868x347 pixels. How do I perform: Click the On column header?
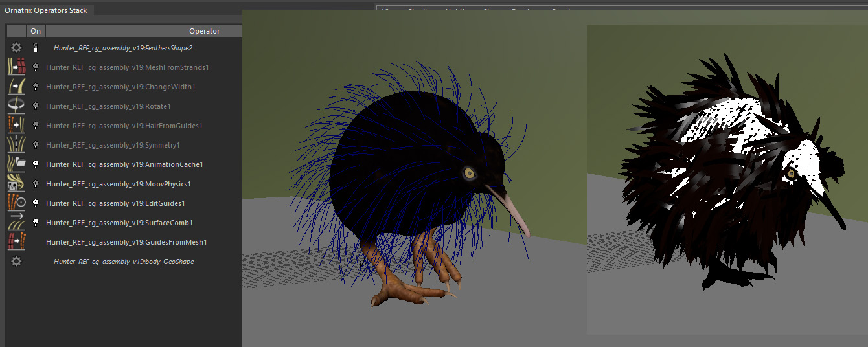point(36,31)
